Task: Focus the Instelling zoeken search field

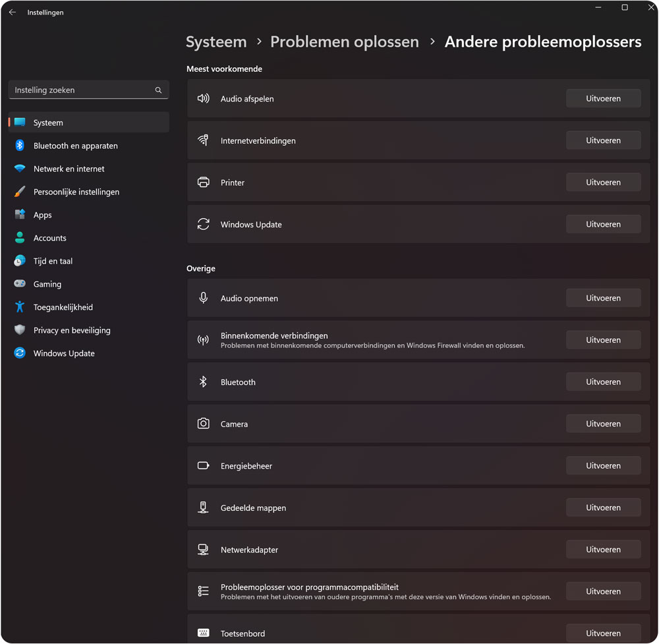Action: pos(82,90)
